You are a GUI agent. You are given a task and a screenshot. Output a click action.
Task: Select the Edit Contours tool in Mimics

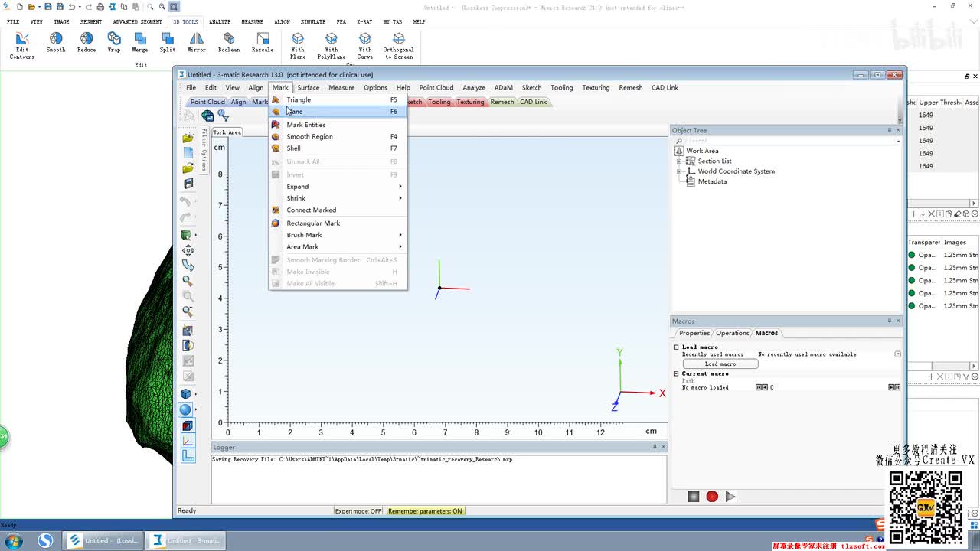(x=21, y=46)
